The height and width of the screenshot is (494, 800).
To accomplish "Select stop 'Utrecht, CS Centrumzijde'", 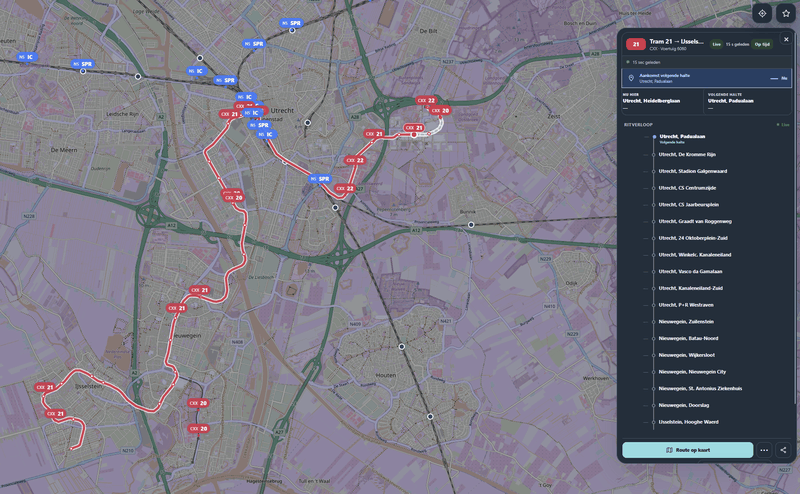I will [x=687, y=188].
